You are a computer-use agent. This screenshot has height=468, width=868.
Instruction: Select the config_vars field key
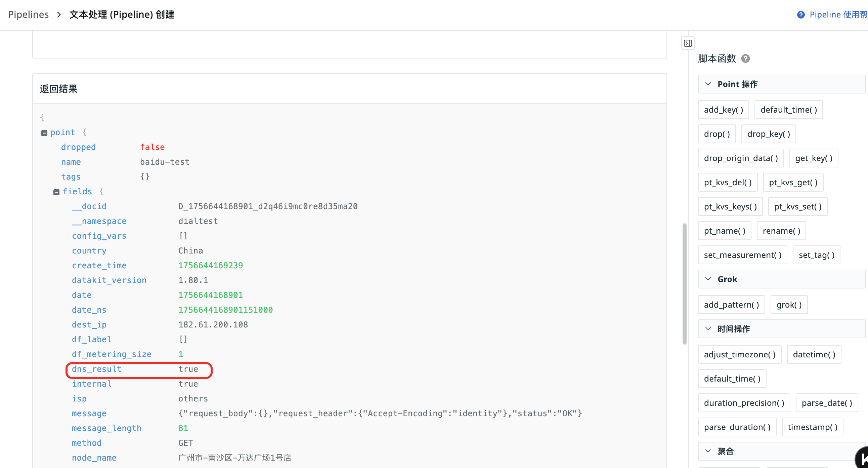tap(99, 236)
